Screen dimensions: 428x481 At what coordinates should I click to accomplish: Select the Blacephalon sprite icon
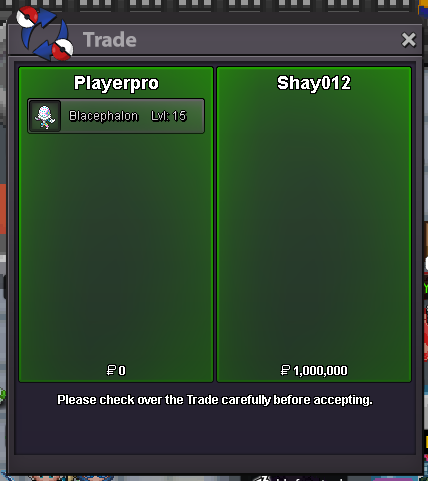click(x=45, y=116)
